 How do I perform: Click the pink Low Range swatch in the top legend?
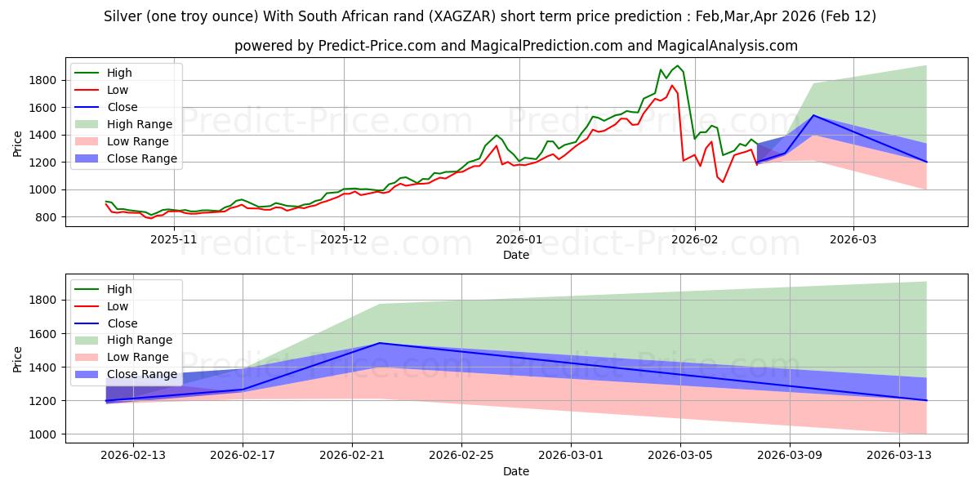[89, 141]
